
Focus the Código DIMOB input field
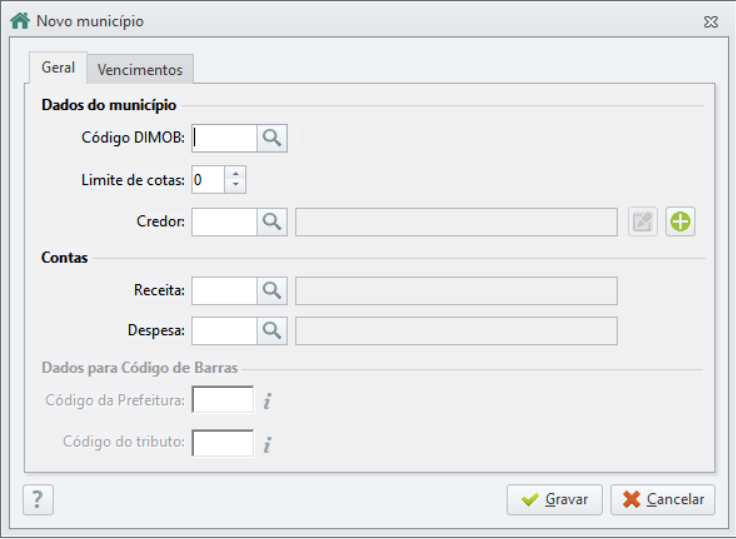tap(224, 138)
